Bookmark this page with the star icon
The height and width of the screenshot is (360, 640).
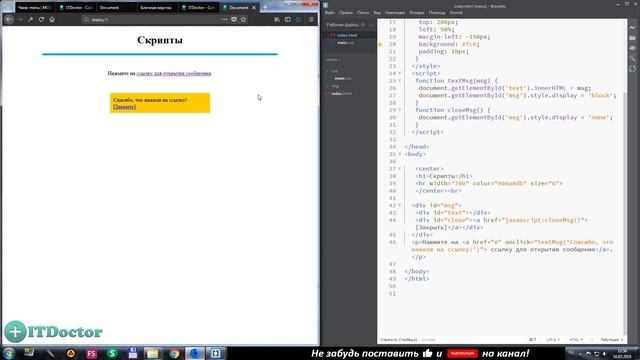point(243,19)
